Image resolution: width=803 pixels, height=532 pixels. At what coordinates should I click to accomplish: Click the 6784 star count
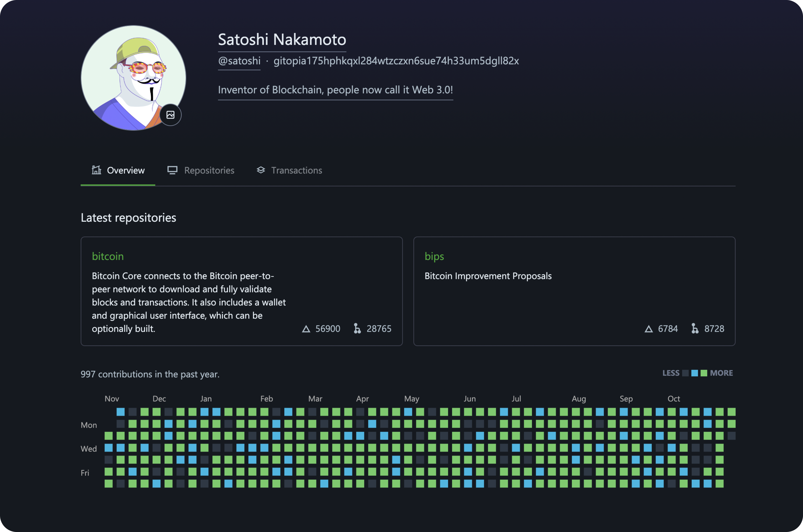[667, 329]
